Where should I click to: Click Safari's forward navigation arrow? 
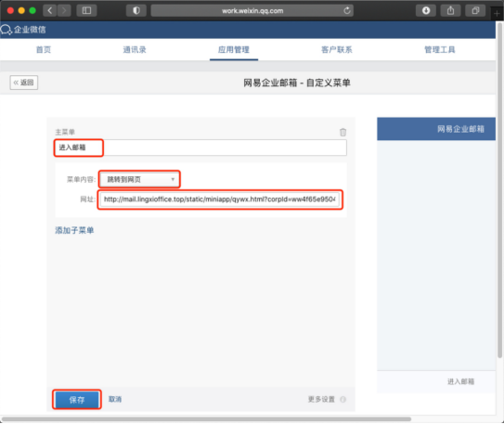(x=64, y=10)
